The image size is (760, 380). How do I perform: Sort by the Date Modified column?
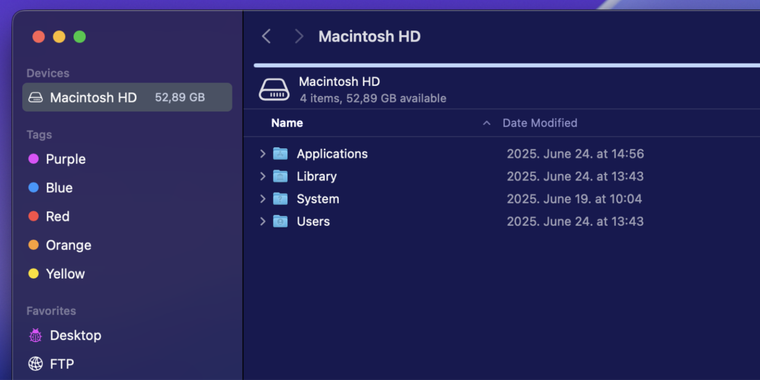539,123
